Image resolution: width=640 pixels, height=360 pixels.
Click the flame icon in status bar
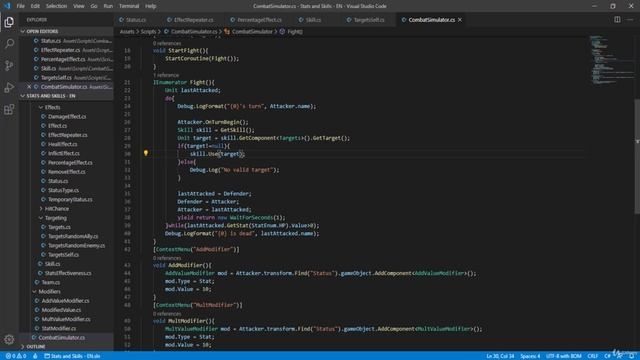(x=35, y=356)
